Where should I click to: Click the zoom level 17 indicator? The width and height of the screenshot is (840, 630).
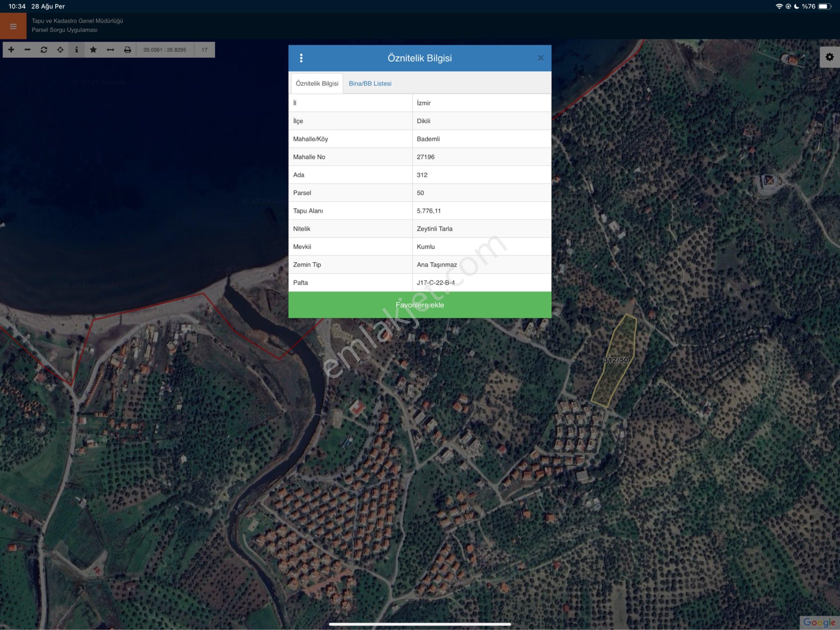204,50
